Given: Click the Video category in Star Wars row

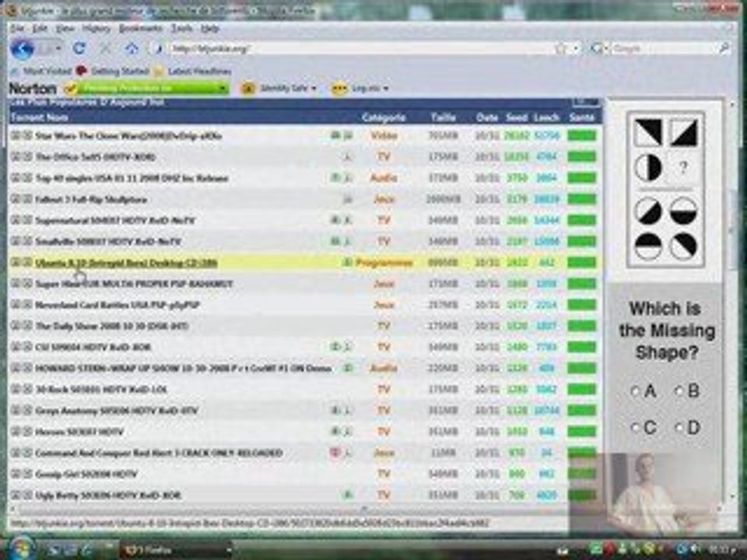Looking at the screenshot, I should click(384, 135).
